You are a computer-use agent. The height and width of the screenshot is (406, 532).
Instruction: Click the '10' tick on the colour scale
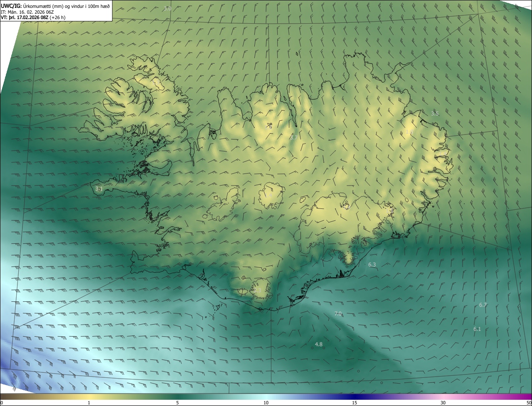[266, 403]
